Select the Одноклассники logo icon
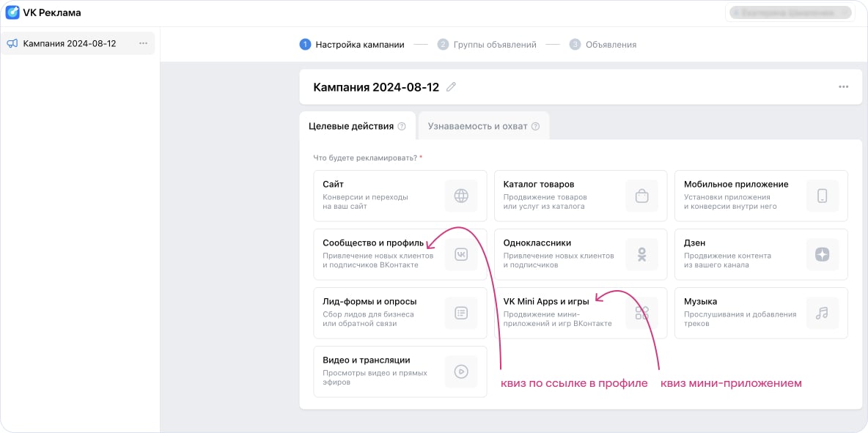This screenshot has height=433, width=868. click(641, 254)
